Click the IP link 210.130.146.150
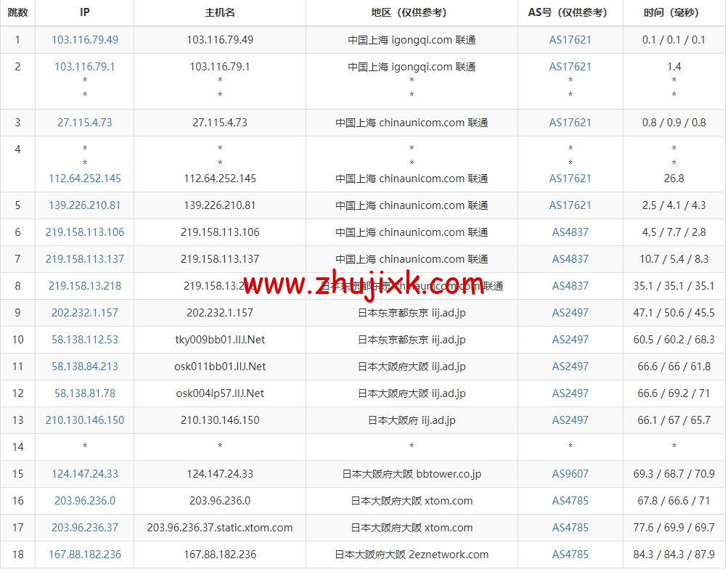The width and height of the screenshot is (728, 572). [x=84, y=420]
